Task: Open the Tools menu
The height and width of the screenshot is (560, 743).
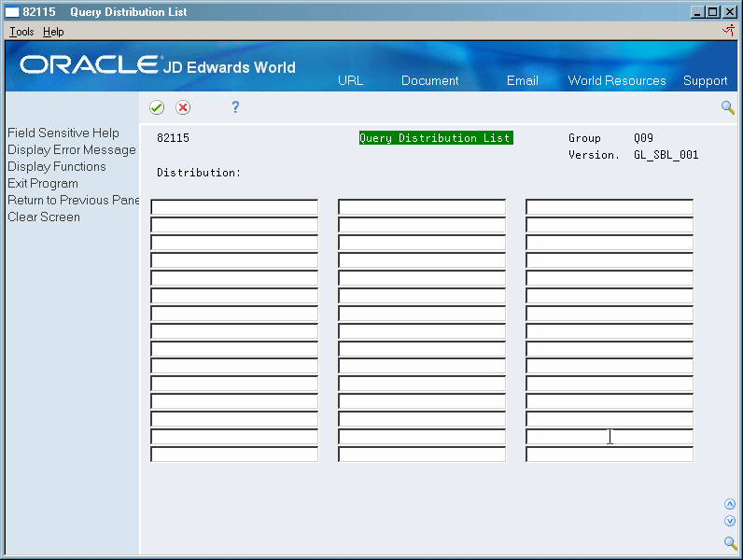Action: click(x=21, y=32)
